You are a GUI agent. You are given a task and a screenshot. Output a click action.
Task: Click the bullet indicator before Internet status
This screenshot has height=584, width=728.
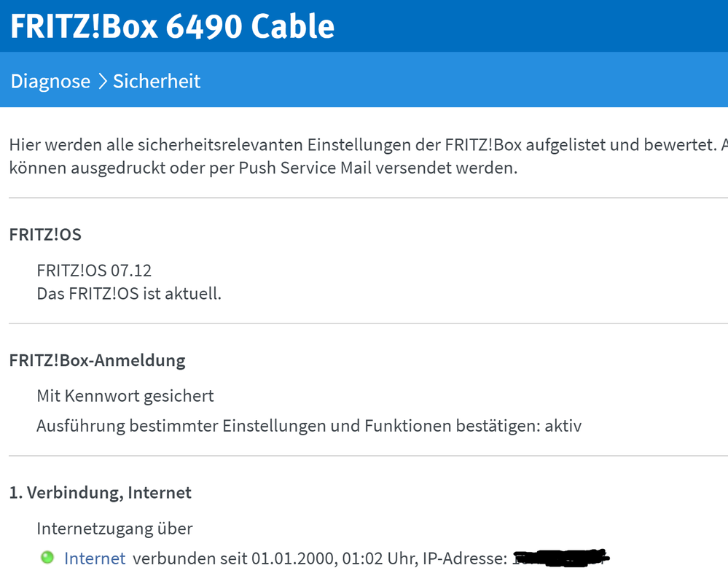click(48, 557)
